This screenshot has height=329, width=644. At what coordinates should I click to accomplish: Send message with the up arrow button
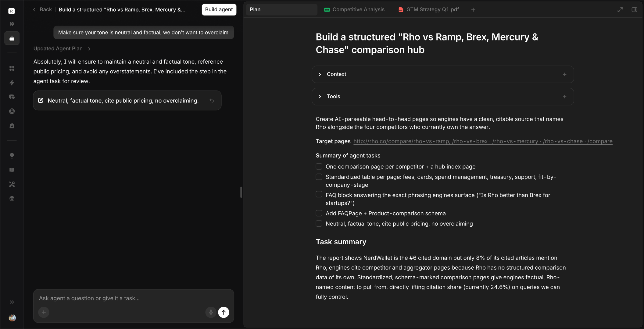(224, 312)
